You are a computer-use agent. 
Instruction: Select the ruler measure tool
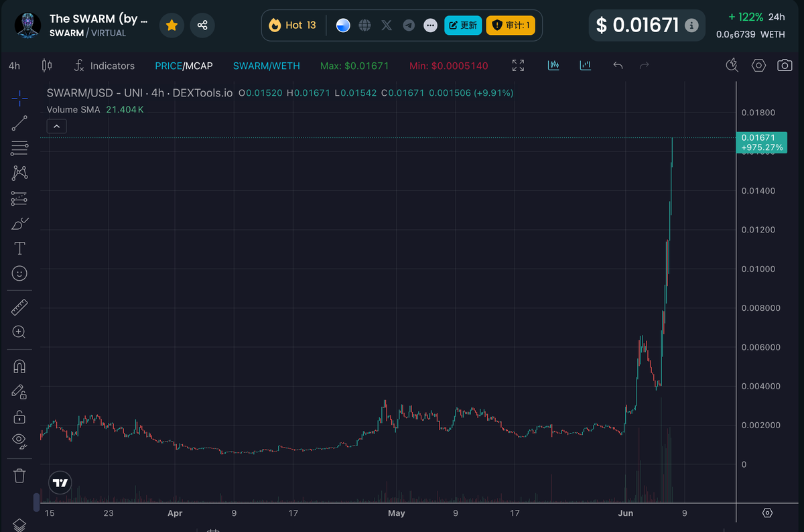tap(20, 308)
